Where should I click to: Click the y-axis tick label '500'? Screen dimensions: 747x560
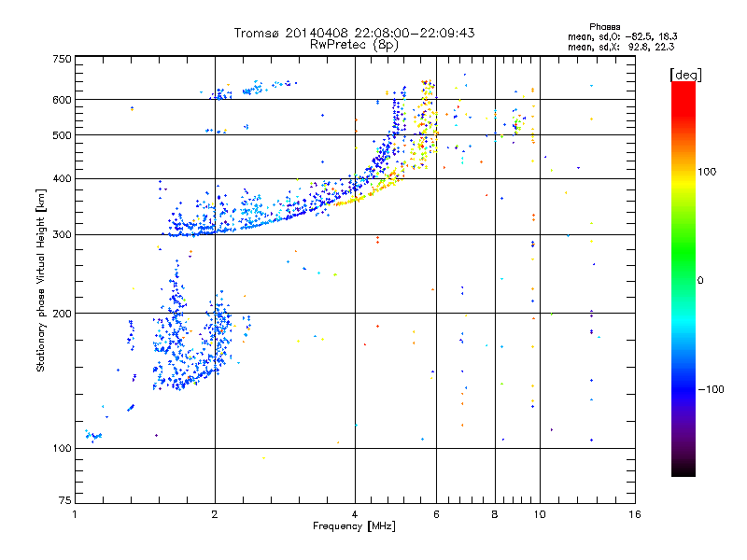pyautogui.click(x=62, y=135)
